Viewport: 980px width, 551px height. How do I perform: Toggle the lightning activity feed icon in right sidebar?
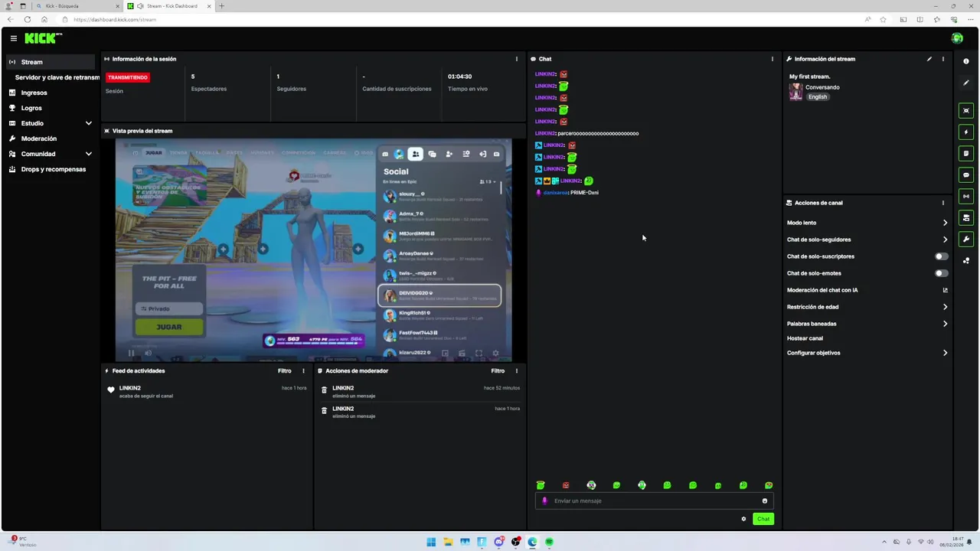coord(966,132)
